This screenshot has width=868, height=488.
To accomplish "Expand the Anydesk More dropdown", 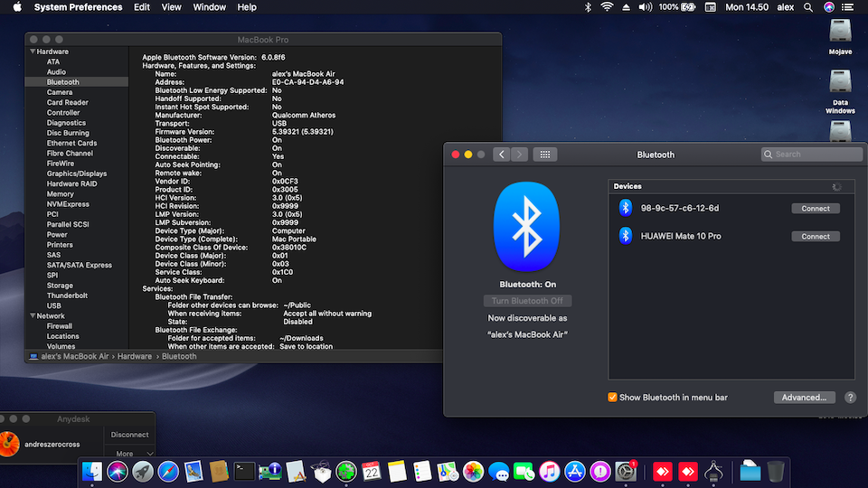I will [x=129, y=454].
